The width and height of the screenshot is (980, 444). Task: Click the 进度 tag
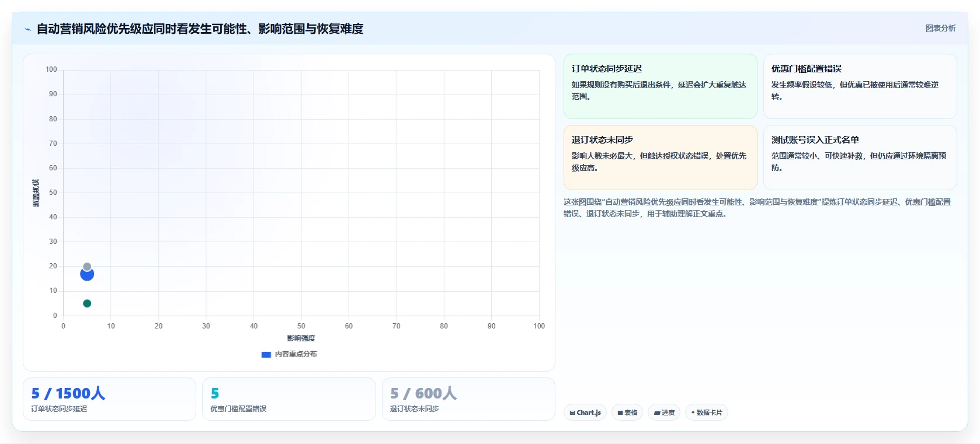(x=664, y=412)
